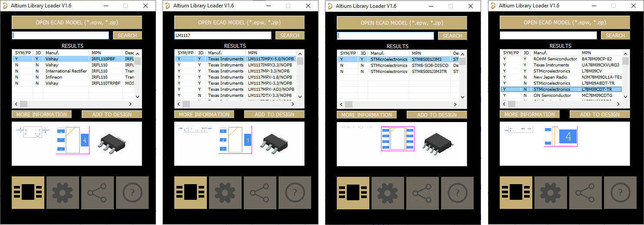Select the LM1117MP-3.3/NOPB row
Viewport: 644px width, 225px height.
coord(236,71)
